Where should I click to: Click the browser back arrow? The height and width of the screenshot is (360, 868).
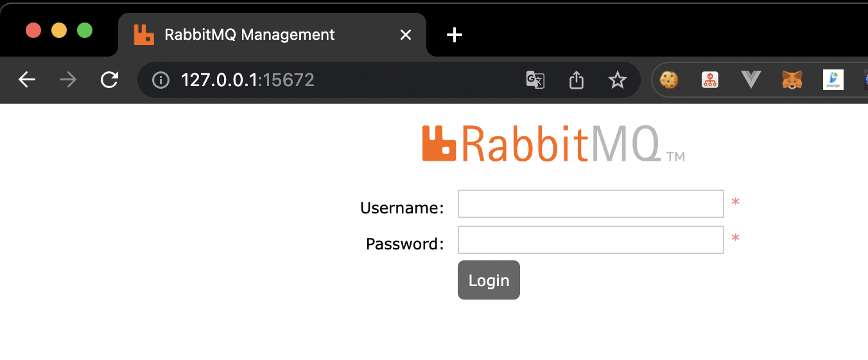pyautogui.click(x=27, y=80)
